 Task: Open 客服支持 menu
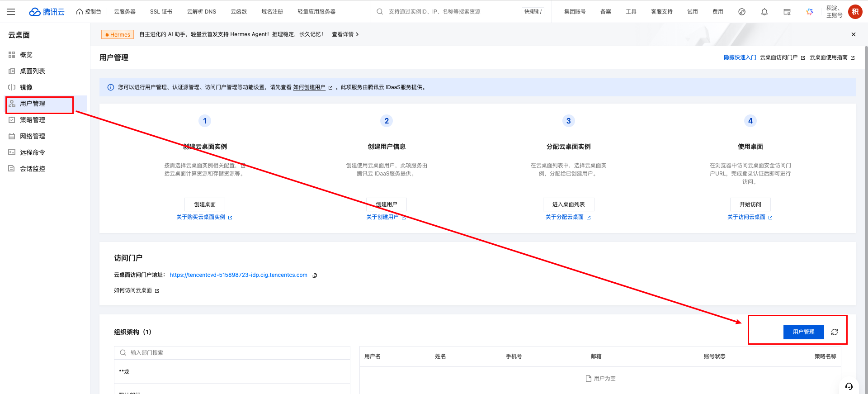(x=662, y=12)
